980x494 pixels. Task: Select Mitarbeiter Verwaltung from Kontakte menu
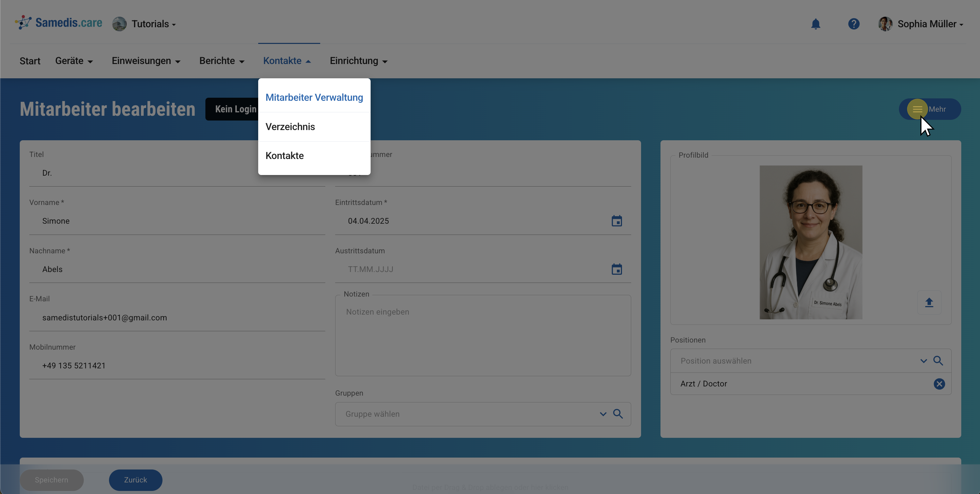pyautogui.click(x=314, y=97)
